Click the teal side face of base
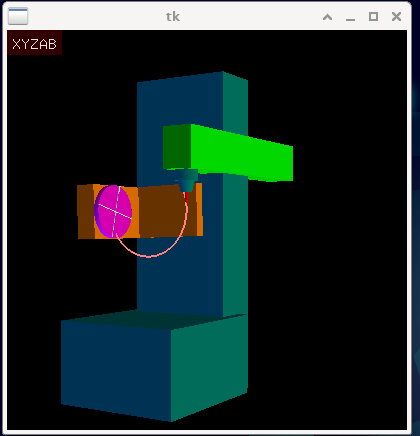 pyautogui.click(x=209, y=367)
